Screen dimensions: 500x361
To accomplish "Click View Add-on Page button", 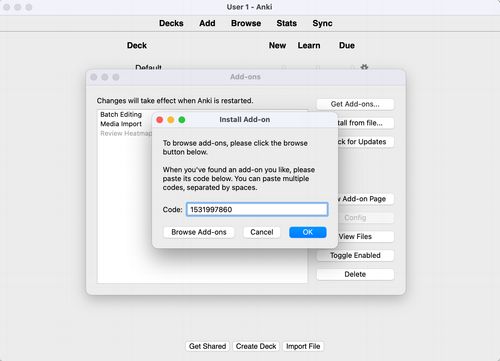I will [366, 199].
